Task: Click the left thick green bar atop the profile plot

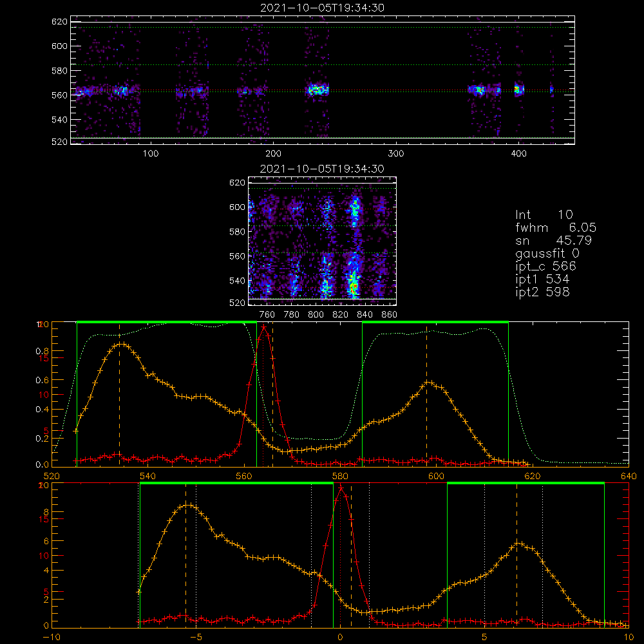Action: coord(167,322)
